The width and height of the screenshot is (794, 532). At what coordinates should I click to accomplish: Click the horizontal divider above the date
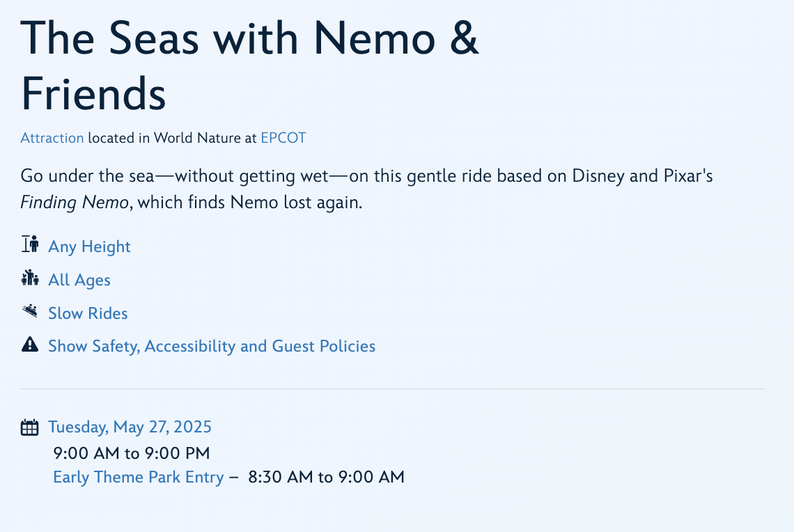point(393,389)
